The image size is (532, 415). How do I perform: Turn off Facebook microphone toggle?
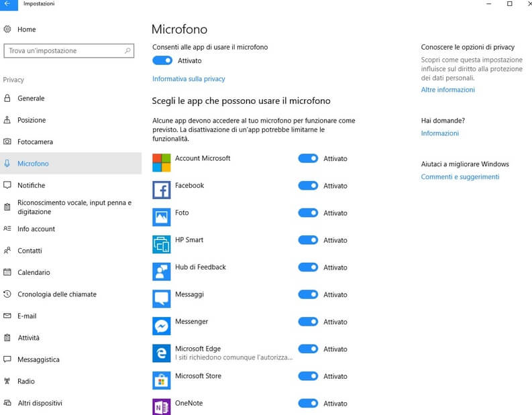pyautogui.click(x=308, y=186)
